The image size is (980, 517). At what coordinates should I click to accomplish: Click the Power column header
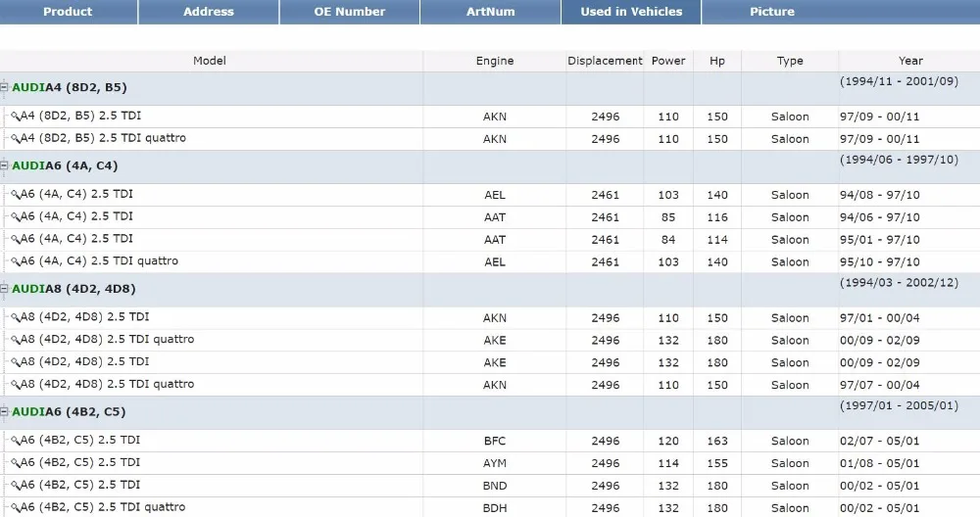pos(668,61)
